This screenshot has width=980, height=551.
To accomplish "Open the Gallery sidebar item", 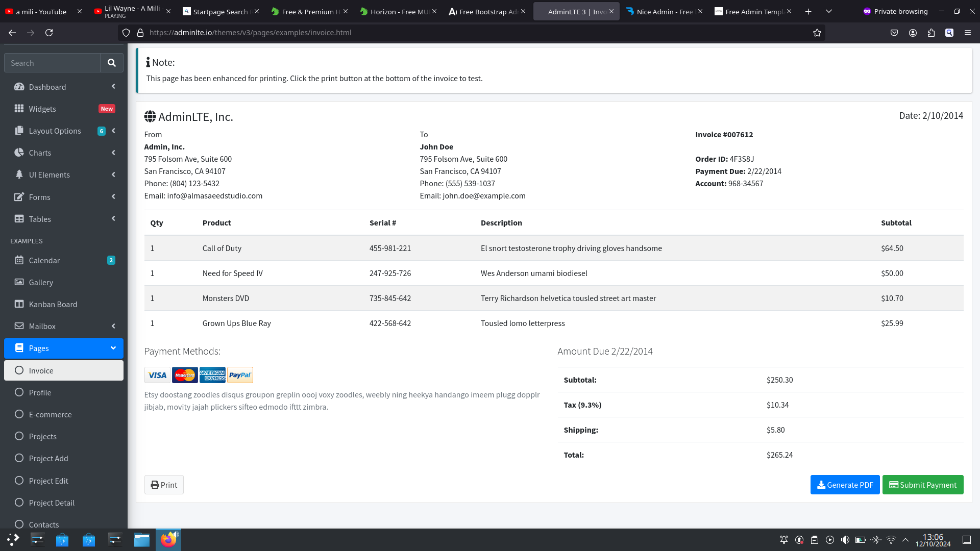I will coord(41,282).
